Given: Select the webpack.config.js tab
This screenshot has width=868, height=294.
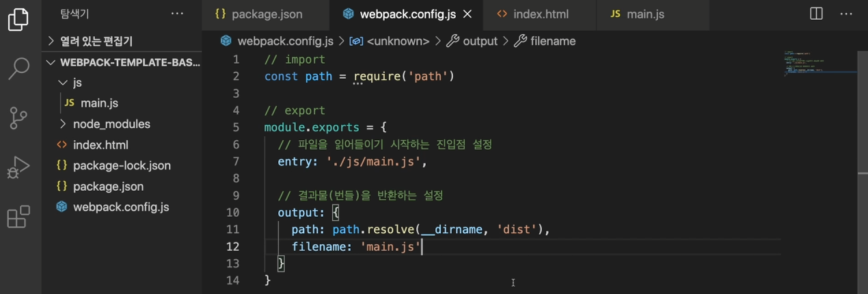Looking at the screenshot, I should tap(406, 14).
